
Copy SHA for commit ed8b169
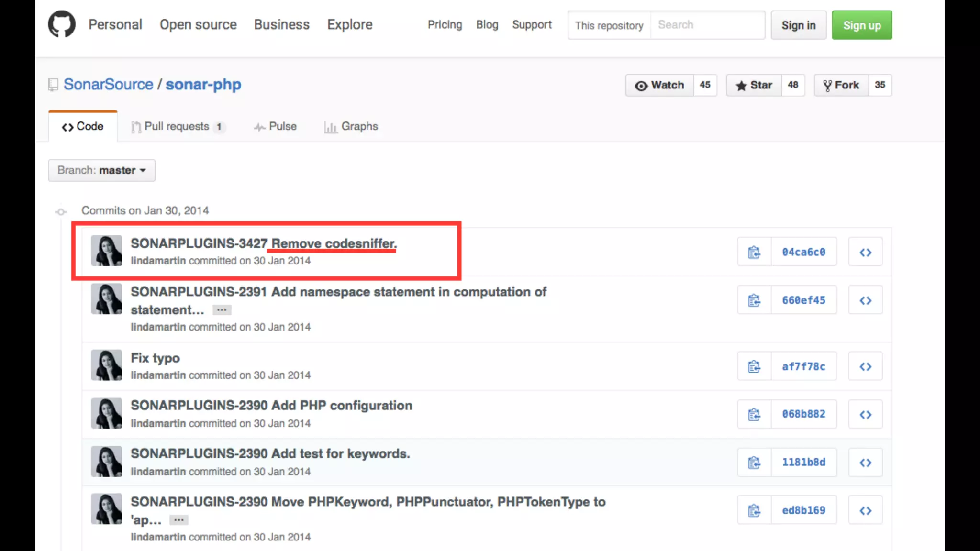(x=755, y=510)
